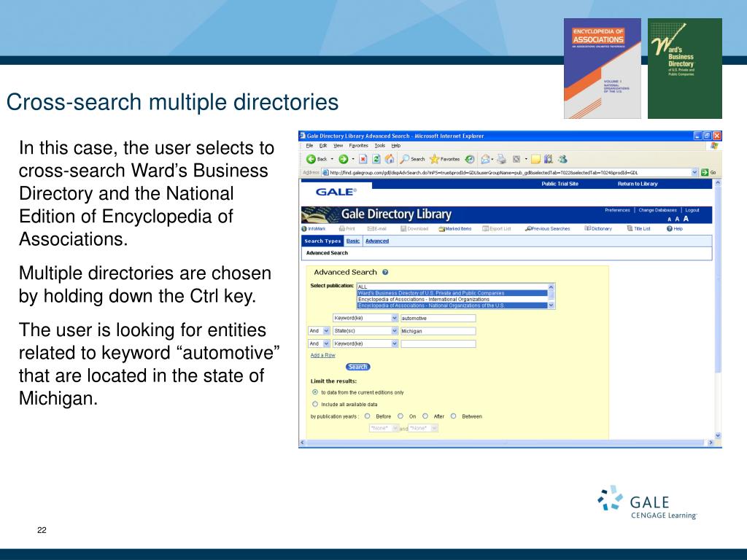Select the Between publication year option

pyautogui.click(x=454, y=416)
